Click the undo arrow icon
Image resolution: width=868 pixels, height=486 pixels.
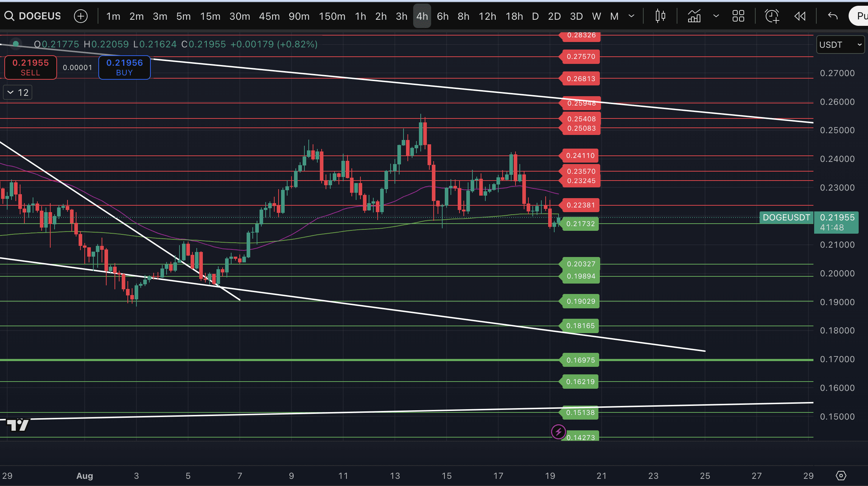pyautogui.click(x=833, y=16)
